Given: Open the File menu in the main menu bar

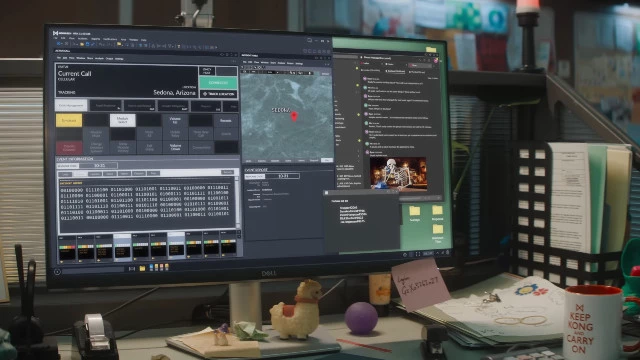Looking at the screenshot, I should click(56, 38).
